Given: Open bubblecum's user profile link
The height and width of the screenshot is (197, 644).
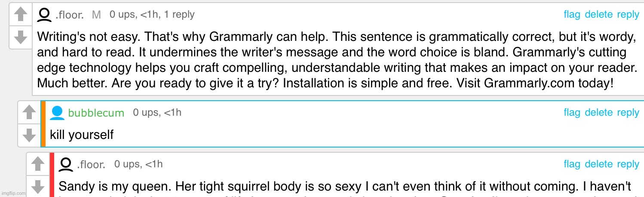Looking at the screenshot, I should (x=96, y=113).
